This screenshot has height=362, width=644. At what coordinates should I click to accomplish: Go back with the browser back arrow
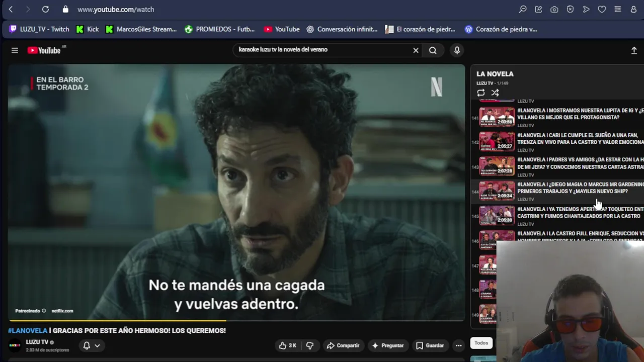[11, 9]
